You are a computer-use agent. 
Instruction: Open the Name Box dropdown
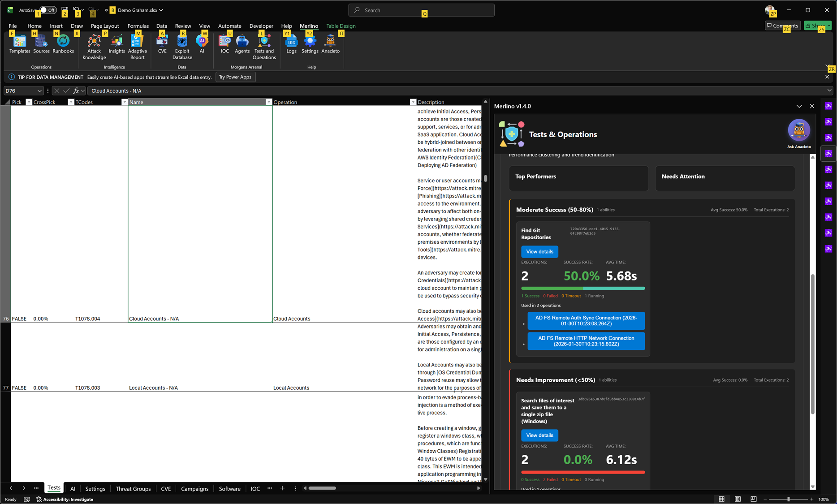click(x=39, y=90)
